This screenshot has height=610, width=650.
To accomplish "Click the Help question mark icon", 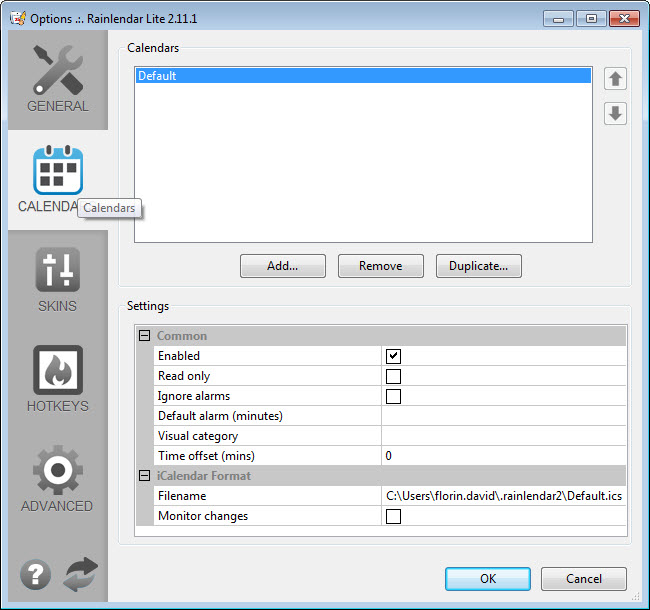I will pyautogui.click(x=36, y=574).
